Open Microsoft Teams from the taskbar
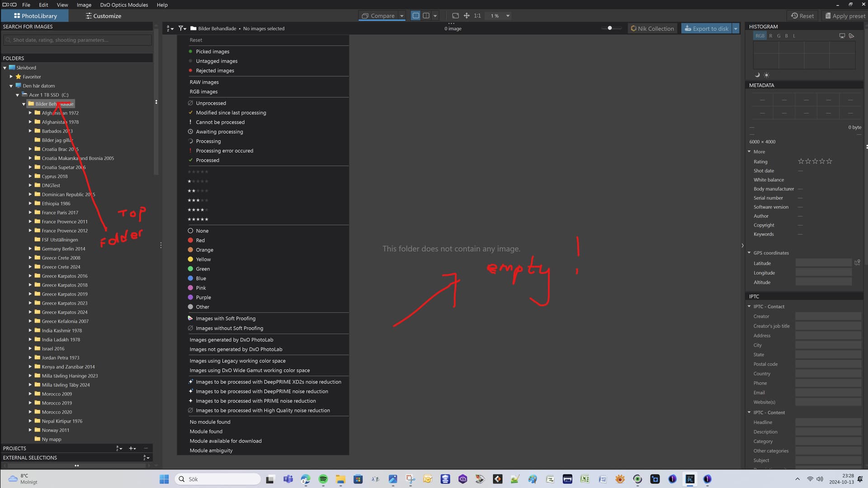Screen dimensions: 868x488 coord(288,479)
